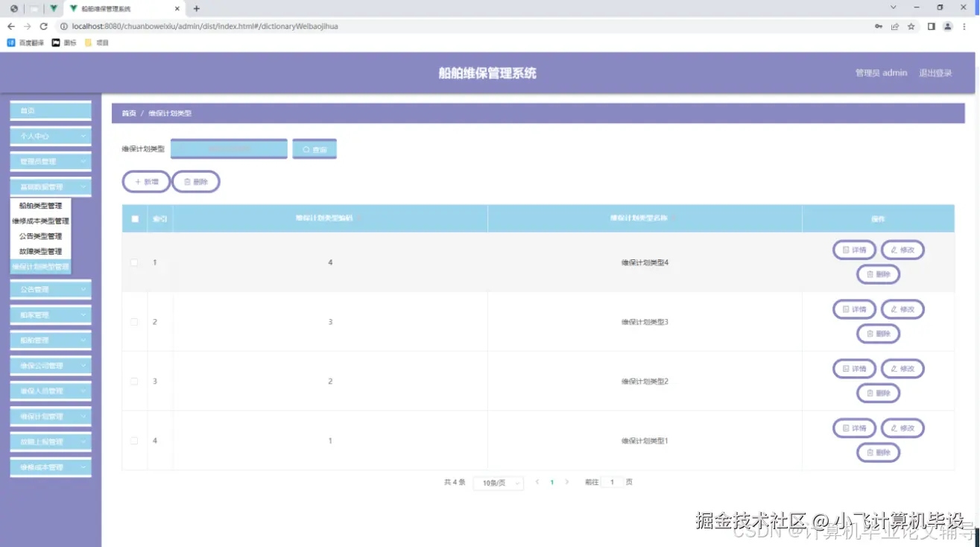This screenshot has width=980, height=547.
Task: View 详情 for 维保计划类型3
Action: 854,309
